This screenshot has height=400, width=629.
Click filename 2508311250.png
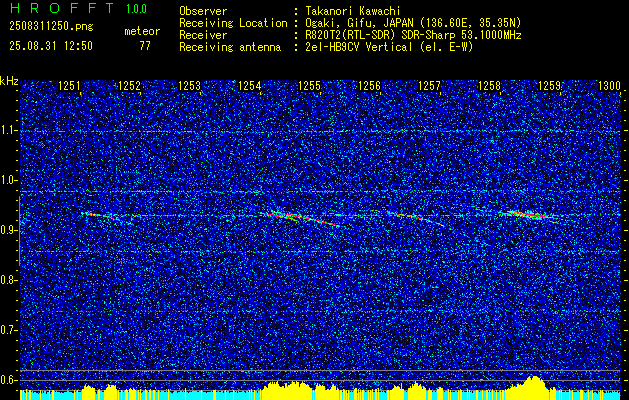[x=51, y=26]
